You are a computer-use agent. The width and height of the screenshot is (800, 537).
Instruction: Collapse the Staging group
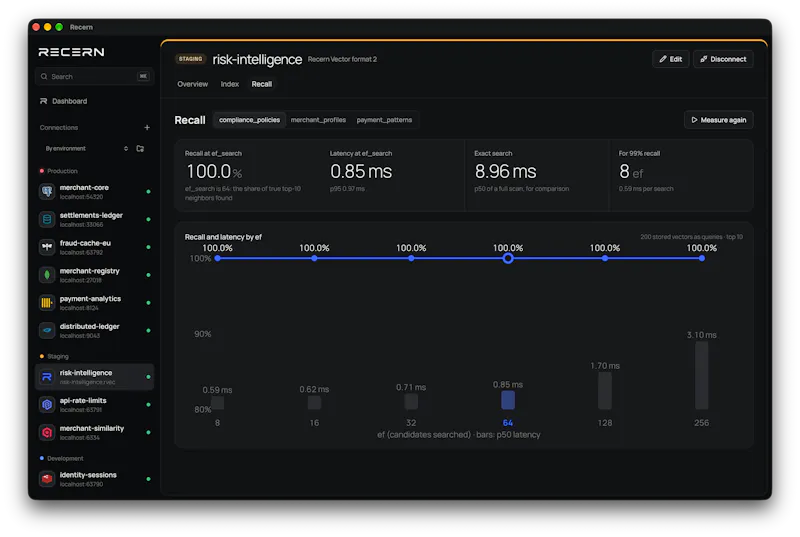54,356
